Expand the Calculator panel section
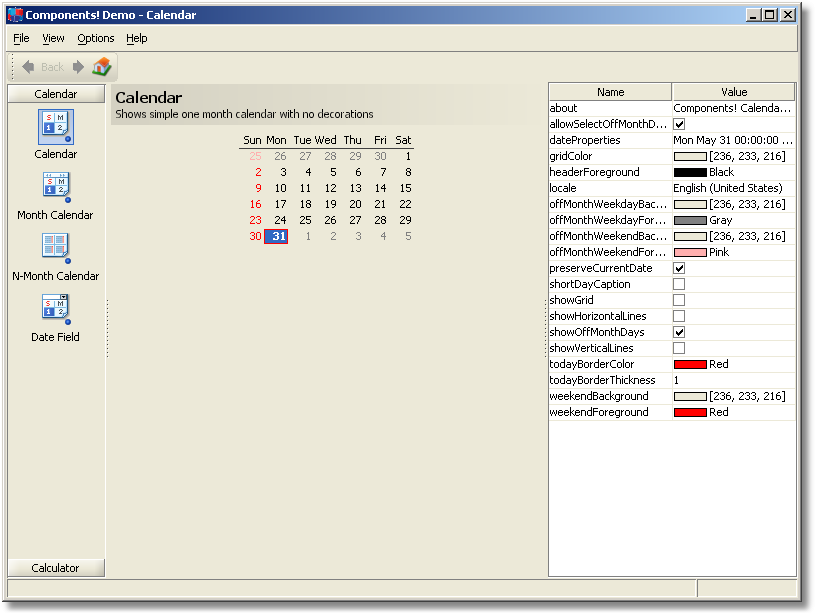 point(56,568)
